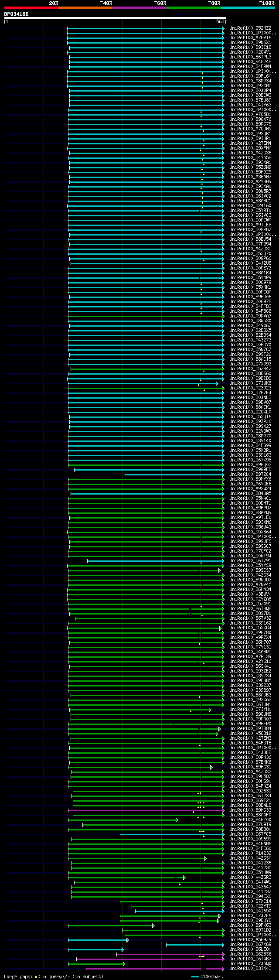Select the UniRef100_B9MYX6 label
Screen dimensions: 279x980
click(x=250, y=479)
